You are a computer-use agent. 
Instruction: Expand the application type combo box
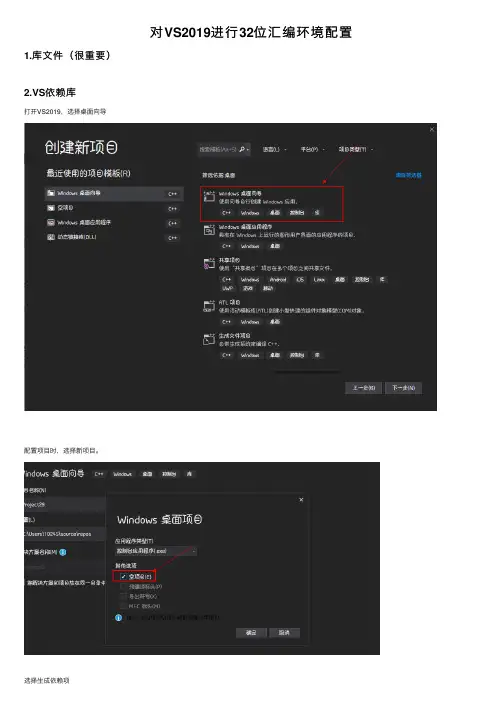[156, 551]
